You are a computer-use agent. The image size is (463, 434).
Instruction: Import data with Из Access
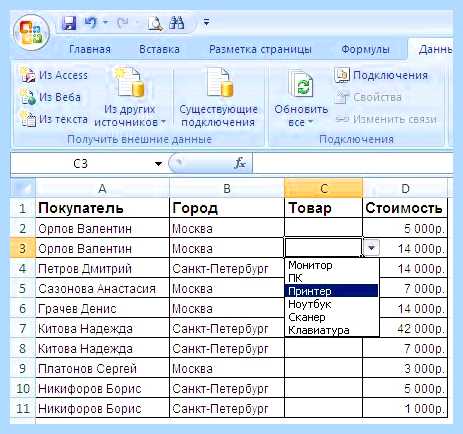(x=54, y=75)
